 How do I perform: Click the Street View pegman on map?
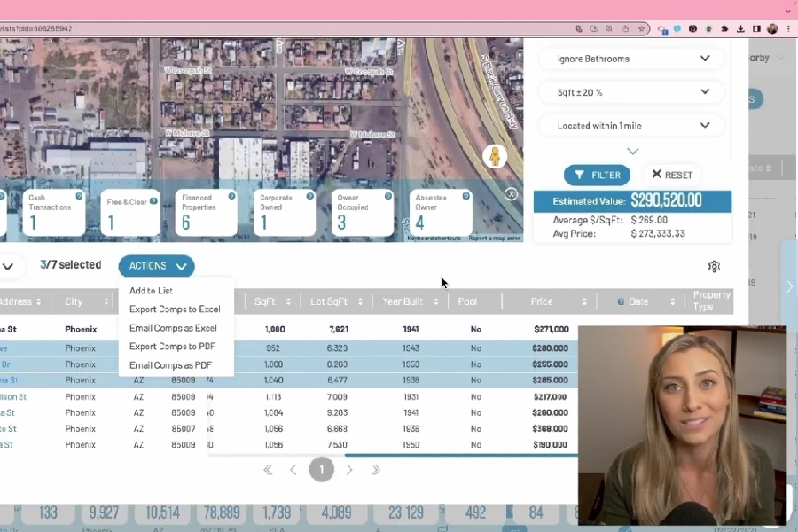click(494, 157)
